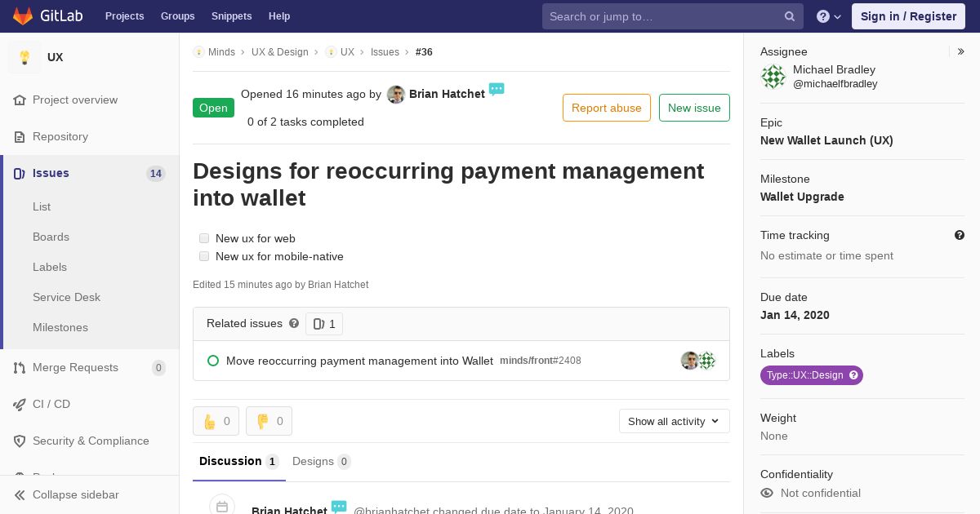Open the Help top navigation link
This screenshot has height=514, width=980.
[x=279, y=16]
